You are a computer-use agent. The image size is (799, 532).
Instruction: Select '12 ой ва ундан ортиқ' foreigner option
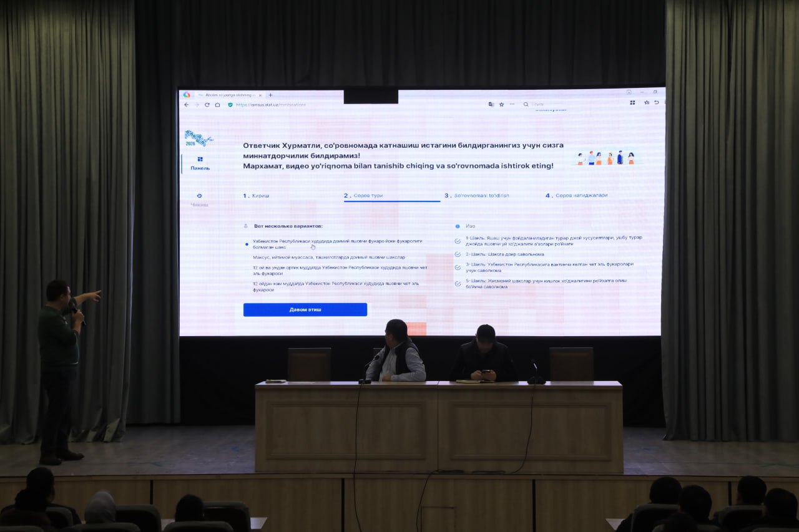pos(340,270)
